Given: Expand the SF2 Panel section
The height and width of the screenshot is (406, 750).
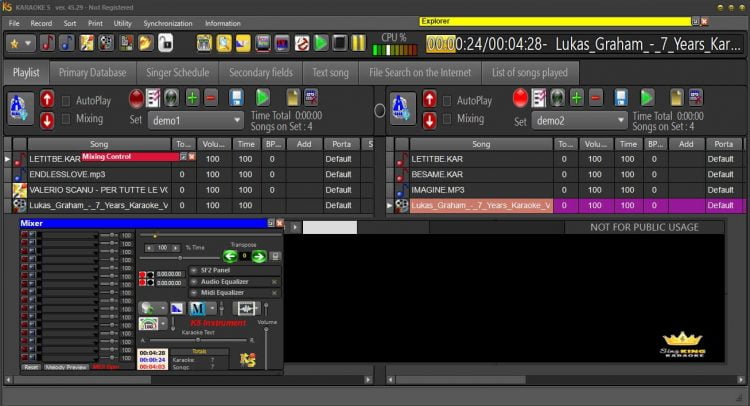Looking at the screenshot, I should click(x=194, y=270).
